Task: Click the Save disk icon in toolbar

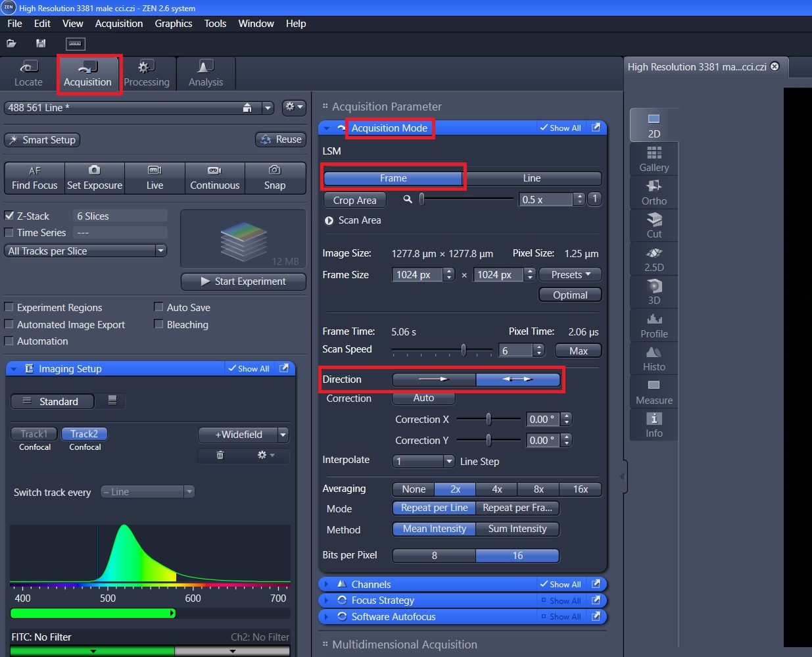Action: 41,43
